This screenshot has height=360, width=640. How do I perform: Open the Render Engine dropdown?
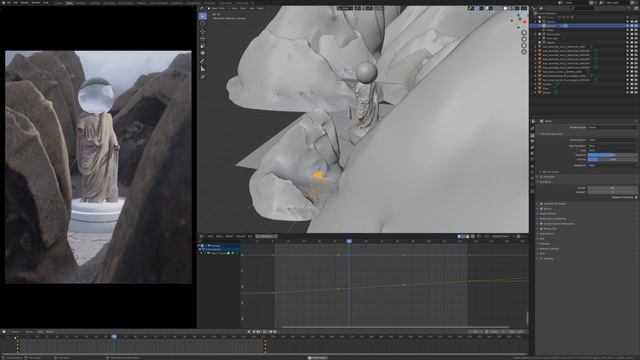tap(613, 127)
